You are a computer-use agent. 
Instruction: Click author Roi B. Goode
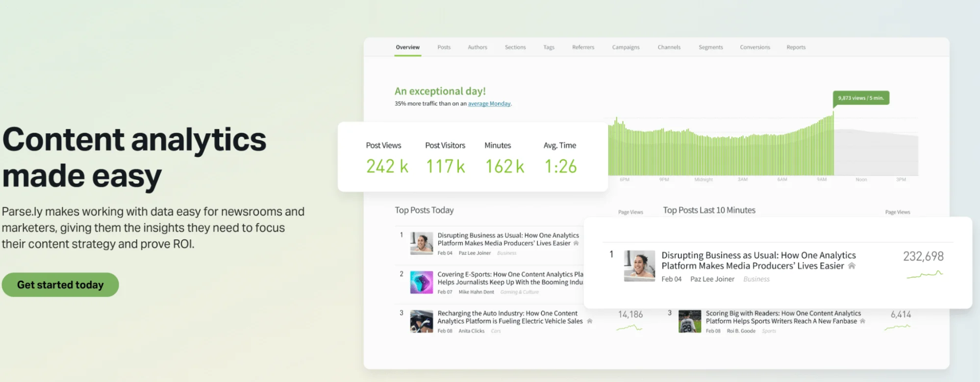741,331
